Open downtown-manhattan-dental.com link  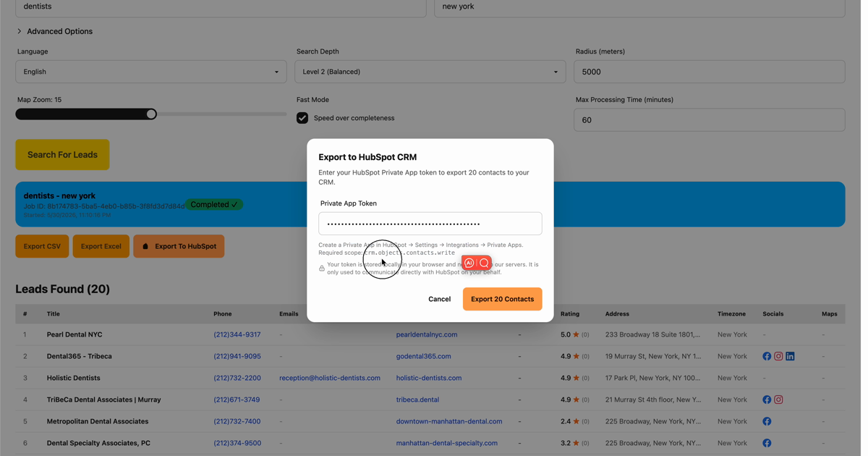tap(449, 421)
